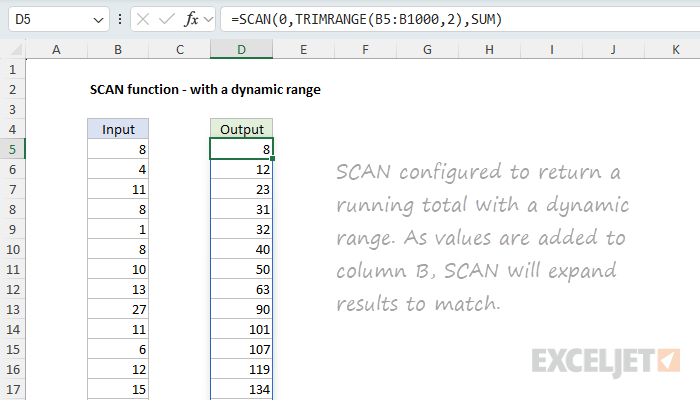The width and height of the screenshot is (700, 400).
Task: Select the output cell showing 134
Action: point(241,389)
